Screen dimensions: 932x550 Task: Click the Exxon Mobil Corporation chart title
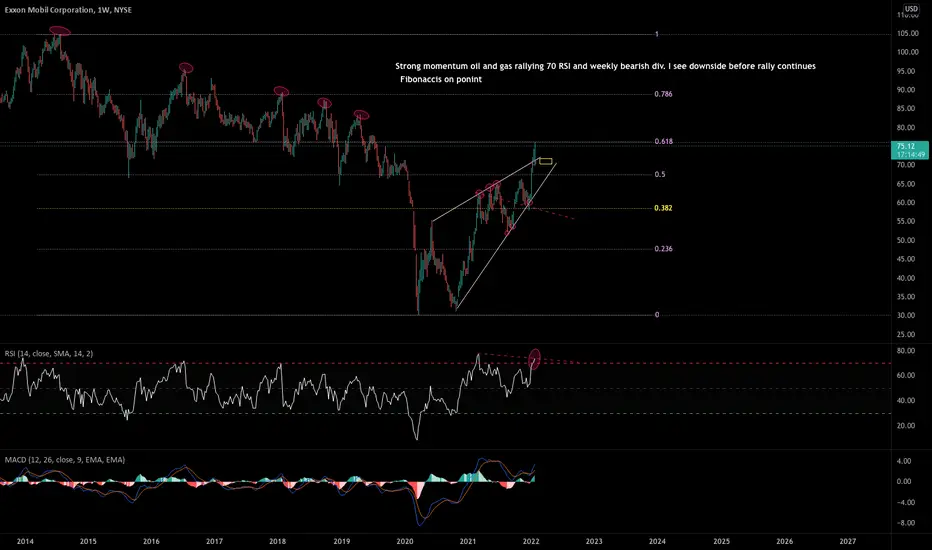pyautogui.click(x=68, y=10)
